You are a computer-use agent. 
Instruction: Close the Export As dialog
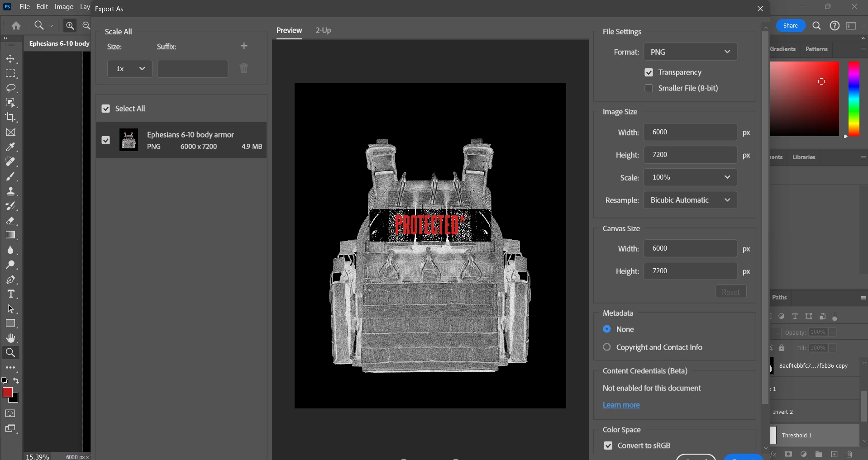(760, 9)
